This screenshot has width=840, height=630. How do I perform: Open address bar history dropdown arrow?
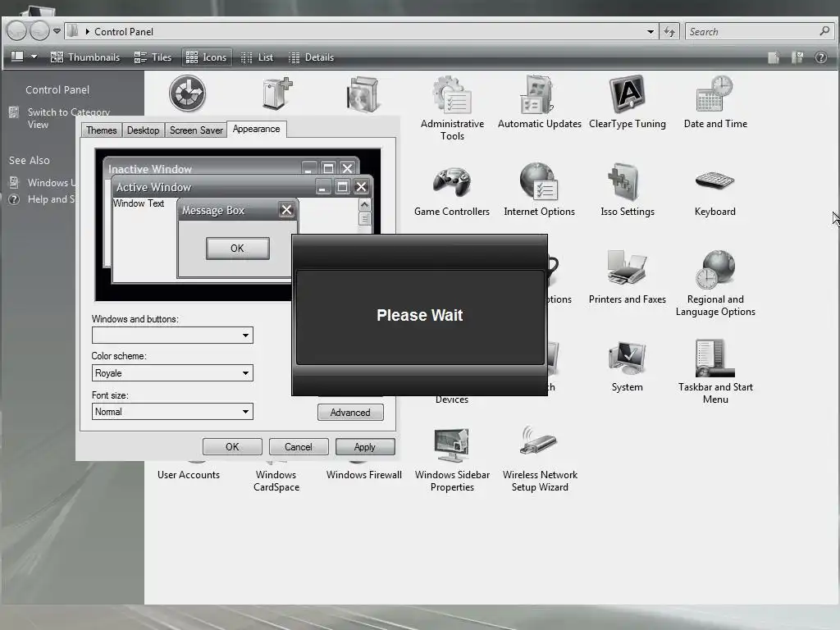pos(650,32)
